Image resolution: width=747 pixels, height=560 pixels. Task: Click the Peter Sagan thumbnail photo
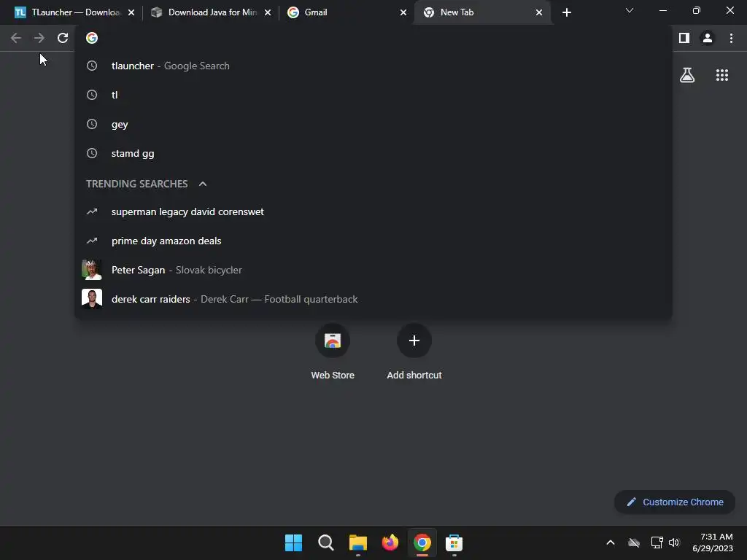pyautogui.click(x=92, y=270)
